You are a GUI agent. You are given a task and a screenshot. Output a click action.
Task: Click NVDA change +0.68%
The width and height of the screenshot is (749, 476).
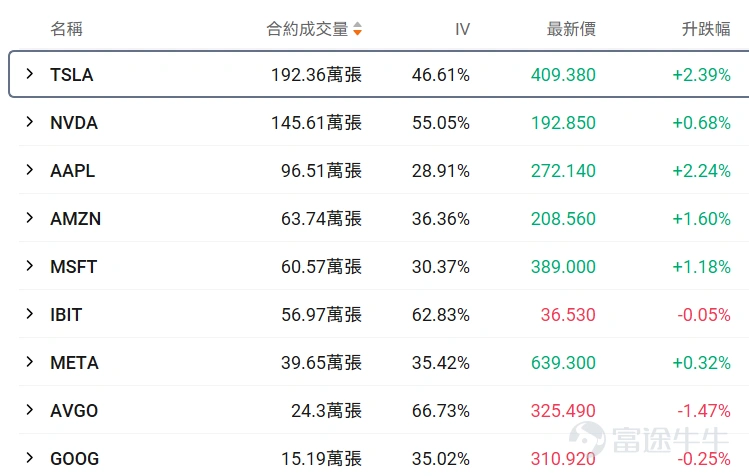(x=701, y=123)
